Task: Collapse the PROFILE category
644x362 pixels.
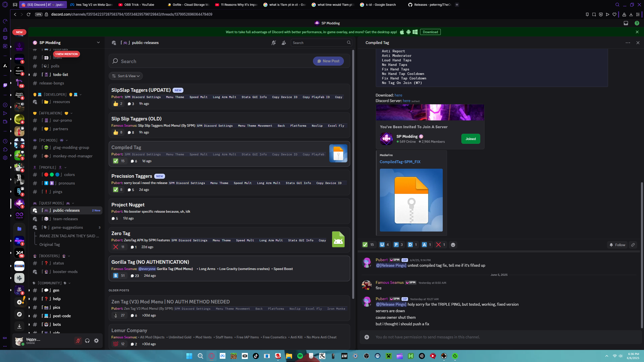Action: coord(50,167)
